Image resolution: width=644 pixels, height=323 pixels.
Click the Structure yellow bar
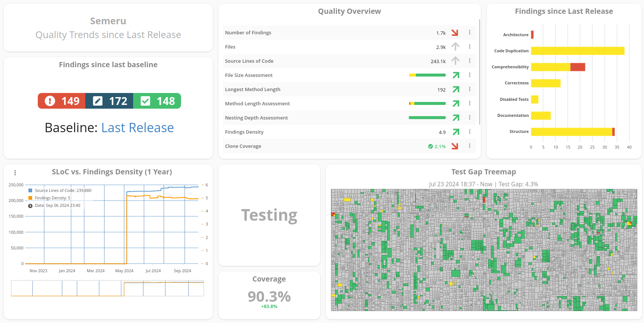pos(571,131)
